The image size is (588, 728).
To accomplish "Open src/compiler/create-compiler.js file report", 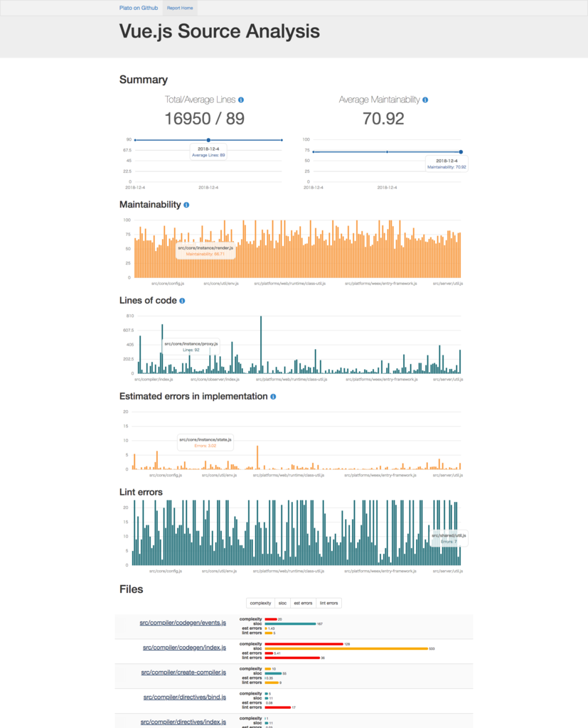I will (x=183, y=673).
